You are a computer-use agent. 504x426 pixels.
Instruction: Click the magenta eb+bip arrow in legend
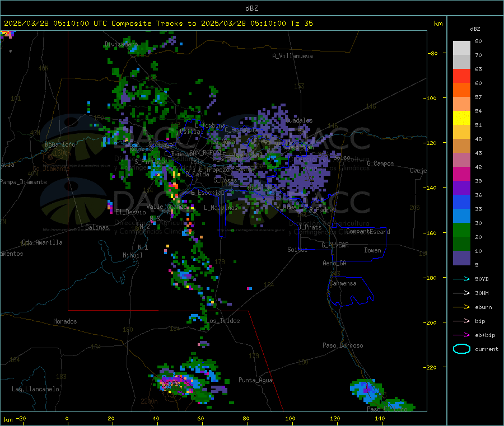(461, 335)
